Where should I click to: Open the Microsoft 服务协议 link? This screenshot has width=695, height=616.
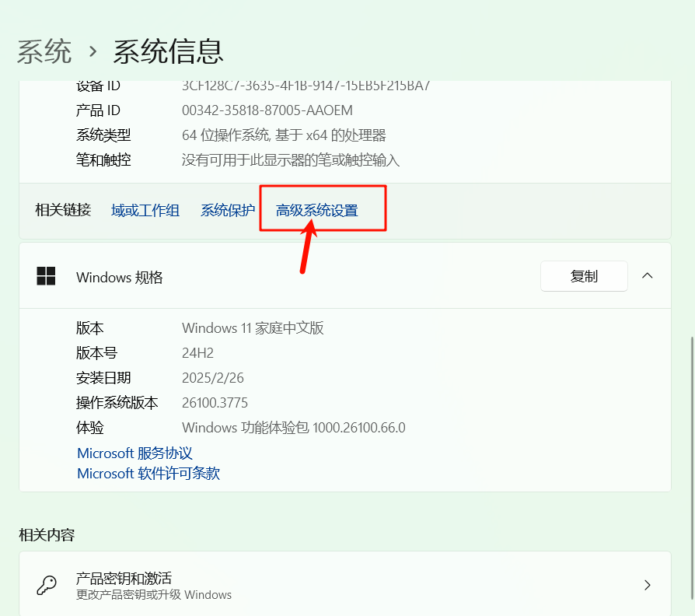134,453
